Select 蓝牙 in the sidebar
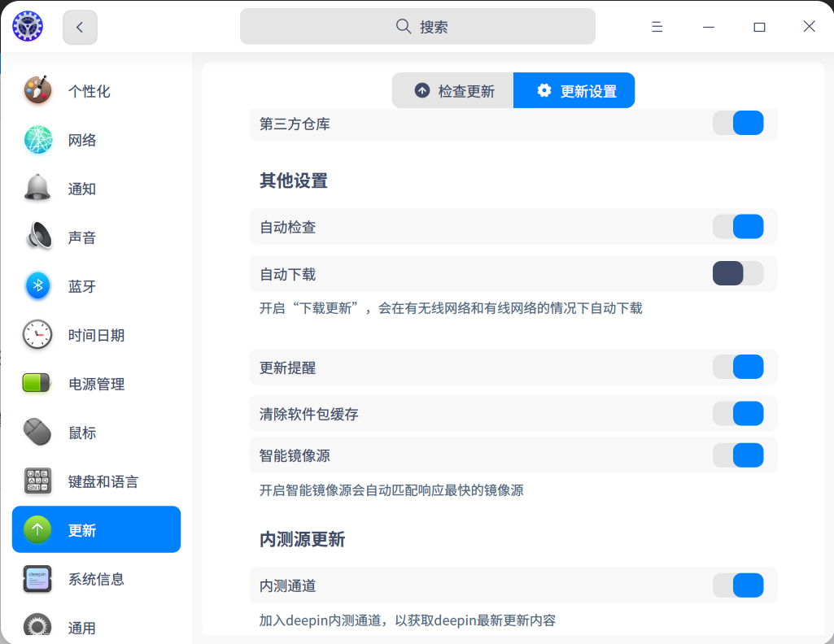This screenshot has height=644, width=834. (x=96, y=286)
